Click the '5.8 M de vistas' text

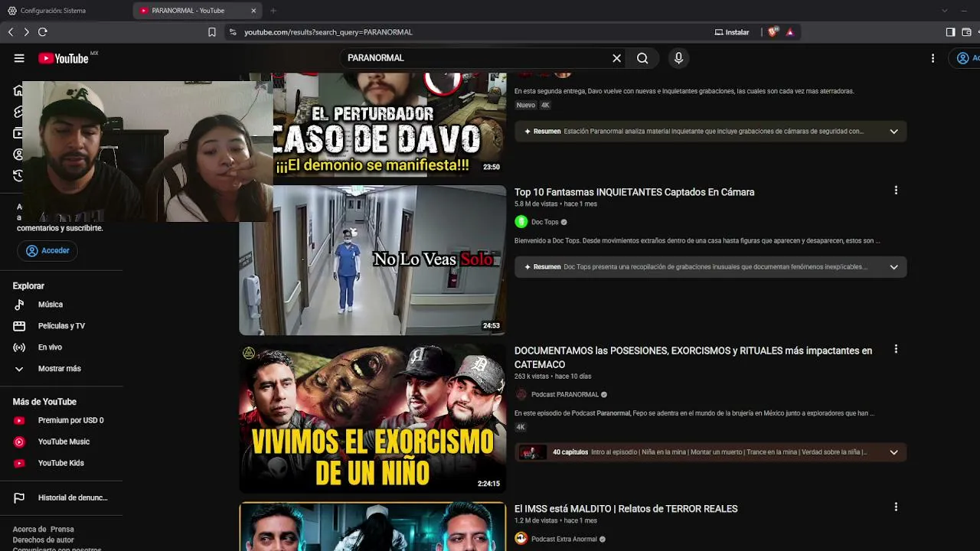pos(536,204)
